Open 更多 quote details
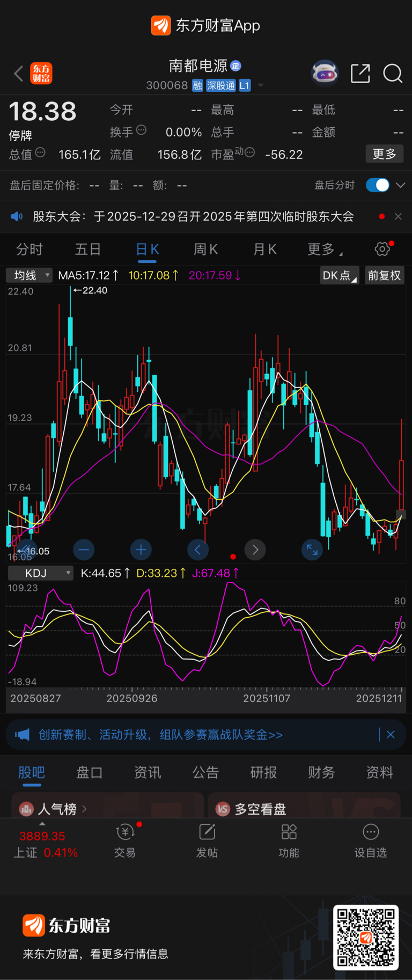 385,154
